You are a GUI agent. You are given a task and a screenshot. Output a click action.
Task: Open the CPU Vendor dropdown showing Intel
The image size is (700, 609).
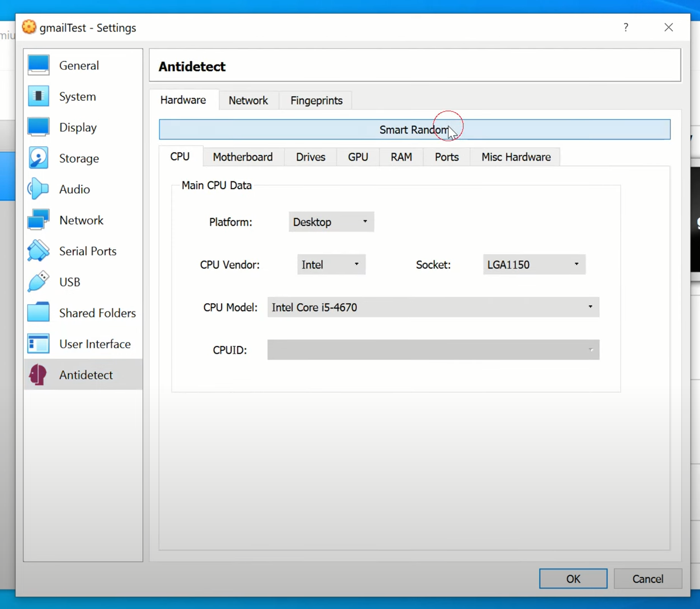tap(331, 265)
